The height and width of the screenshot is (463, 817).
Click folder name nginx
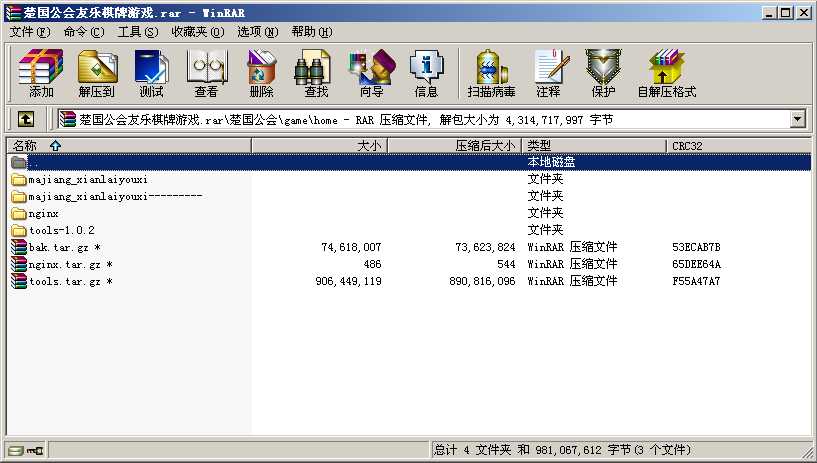click(43, 214)
